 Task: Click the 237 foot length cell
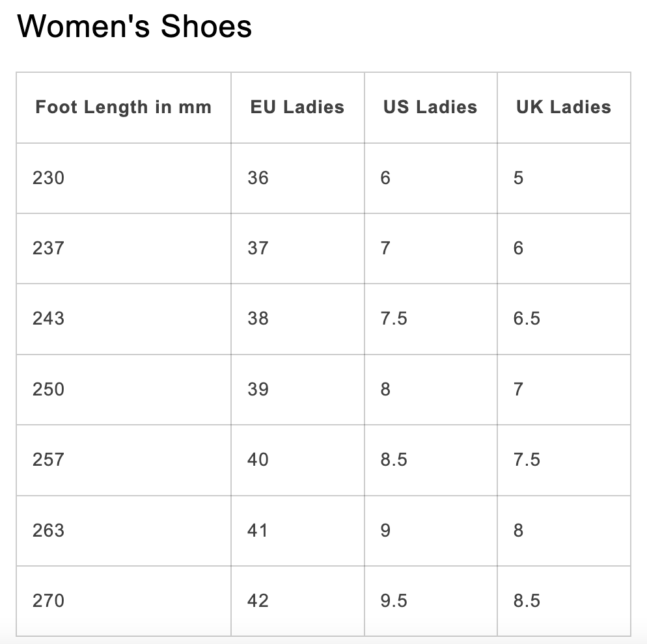(124, 248)
